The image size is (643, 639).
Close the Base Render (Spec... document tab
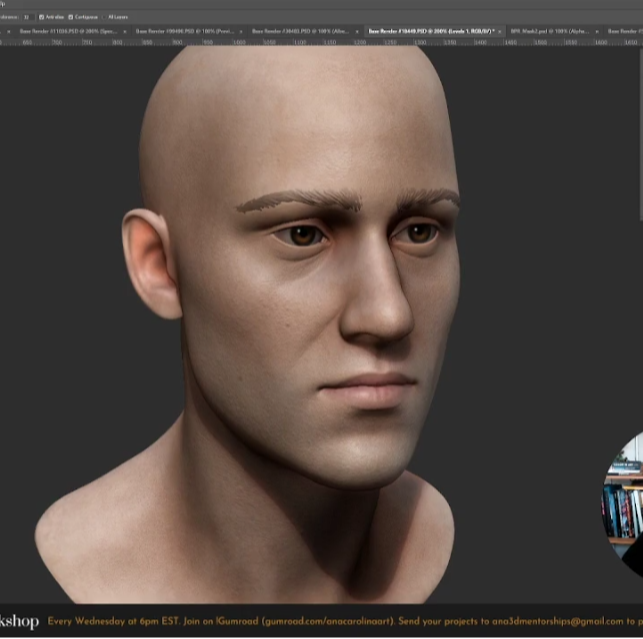[x=125, y=32]
